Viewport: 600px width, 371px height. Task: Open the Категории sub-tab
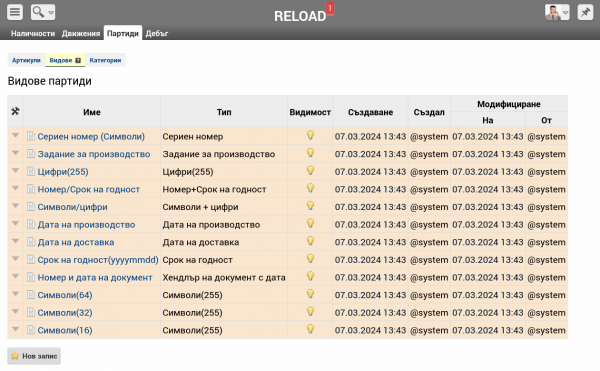[105, 60]
